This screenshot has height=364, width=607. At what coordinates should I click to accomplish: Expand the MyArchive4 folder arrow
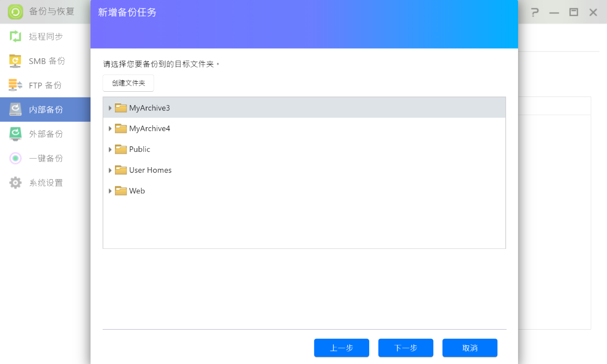pos(110,128)
